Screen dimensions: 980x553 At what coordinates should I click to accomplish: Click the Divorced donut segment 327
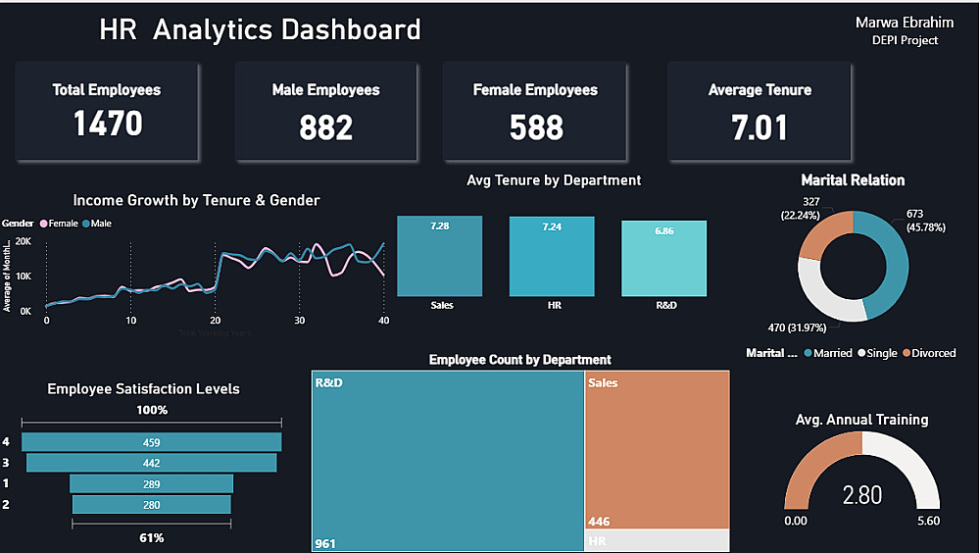click(822, 234)
